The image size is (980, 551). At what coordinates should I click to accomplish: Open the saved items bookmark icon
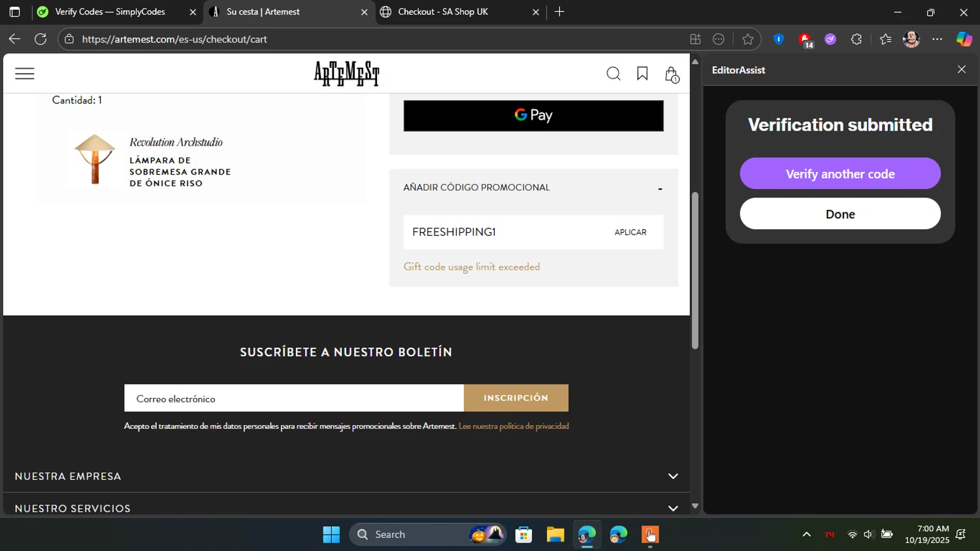click(642, 74)
